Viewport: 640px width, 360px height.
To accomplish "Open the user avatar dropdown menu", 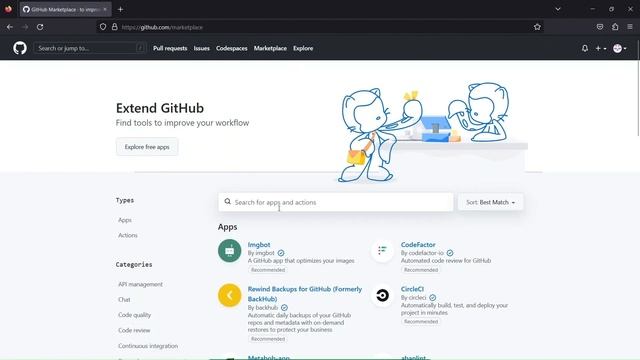I will click(x=620, y=48).
